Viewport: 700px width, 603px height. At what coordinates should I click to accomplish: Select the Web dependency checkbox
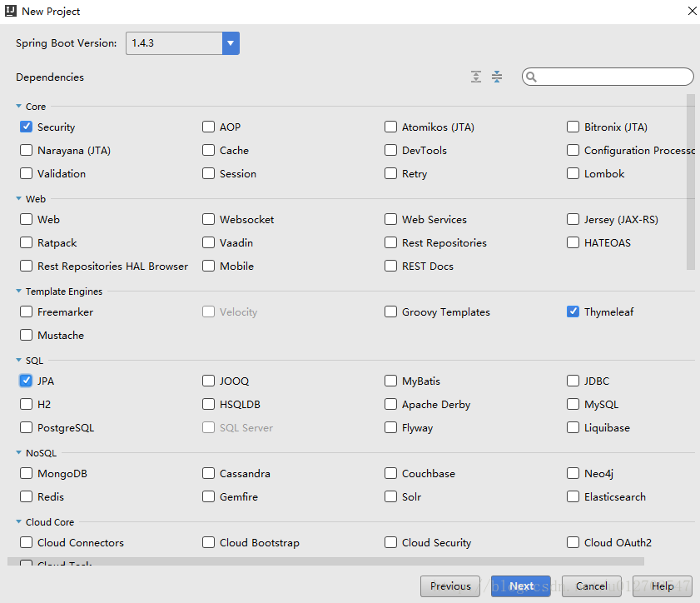click(27, 219)
